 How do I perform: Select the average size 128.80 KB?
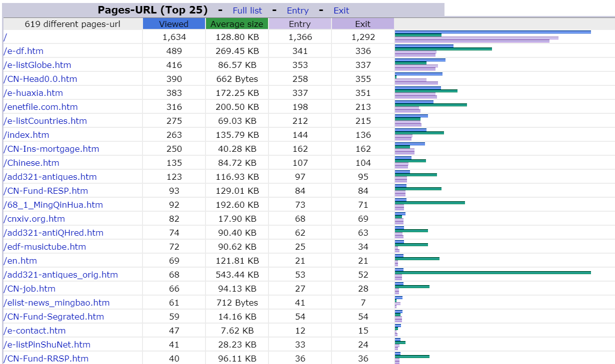click(x=237, y=37)
